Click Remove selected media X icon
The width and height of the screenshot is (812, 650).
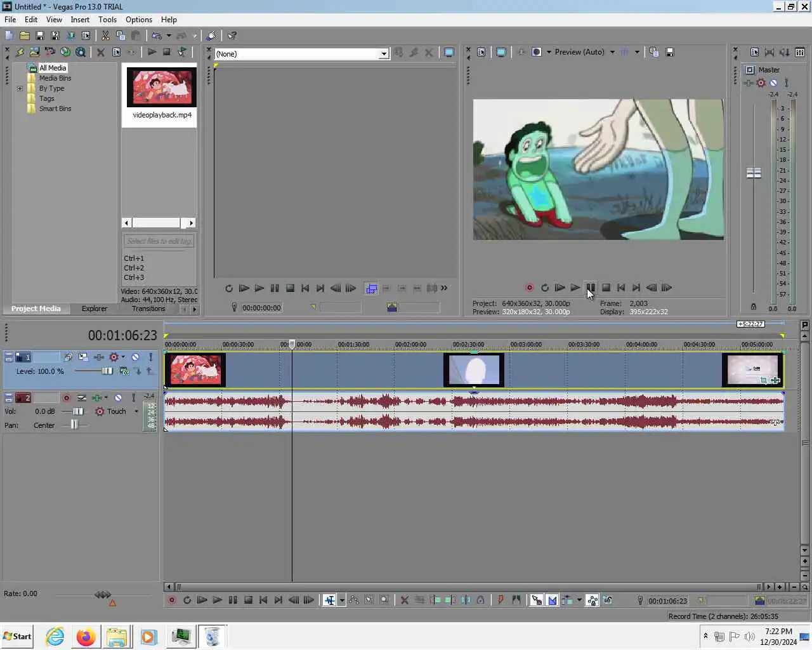pyautogui.click(x=100, y=52)
